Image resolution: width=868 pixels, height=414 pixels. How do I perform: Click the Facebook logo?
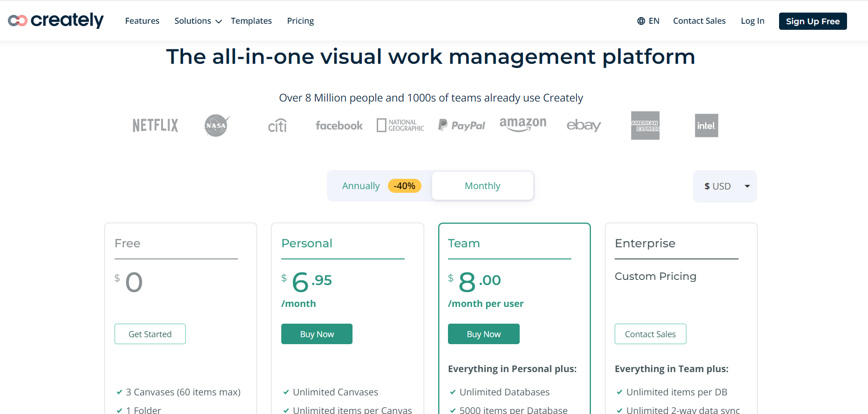(x=339, y=125)
